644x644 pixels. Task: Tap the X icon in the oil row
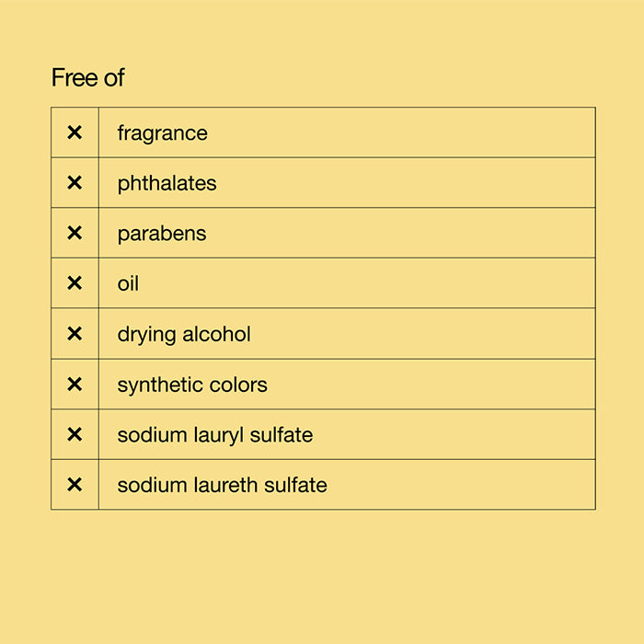(75, 283)
